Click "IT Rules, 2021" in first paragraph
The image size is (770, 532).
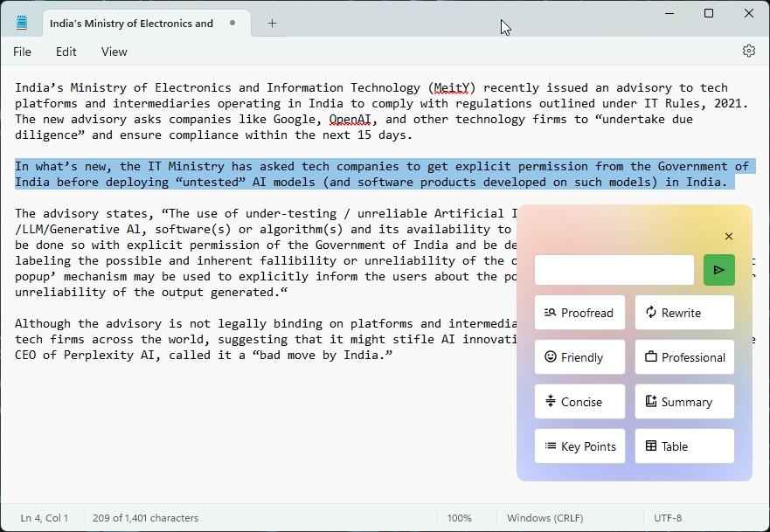(693, 104)
